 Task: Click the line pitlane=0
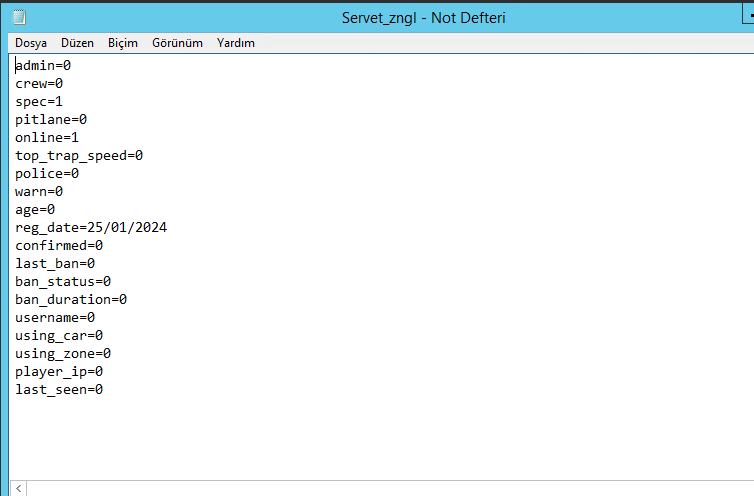[x=51, y=119]
